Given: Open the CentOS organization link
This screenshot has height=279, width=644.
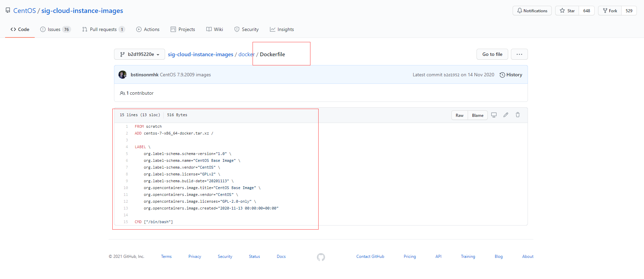Looking at the screenshot, I should [x=25, y=11].
